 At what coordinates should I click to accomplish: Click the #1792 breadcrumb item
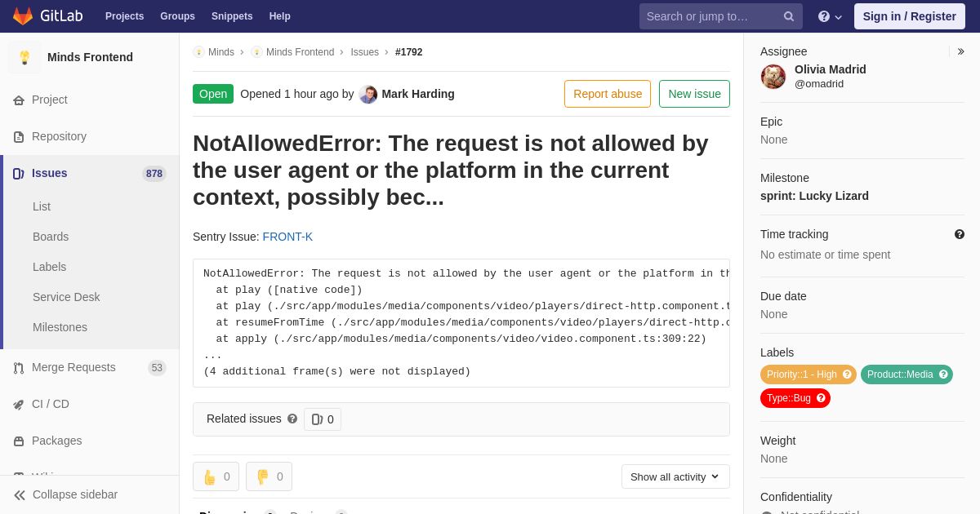tap(409, 52)
